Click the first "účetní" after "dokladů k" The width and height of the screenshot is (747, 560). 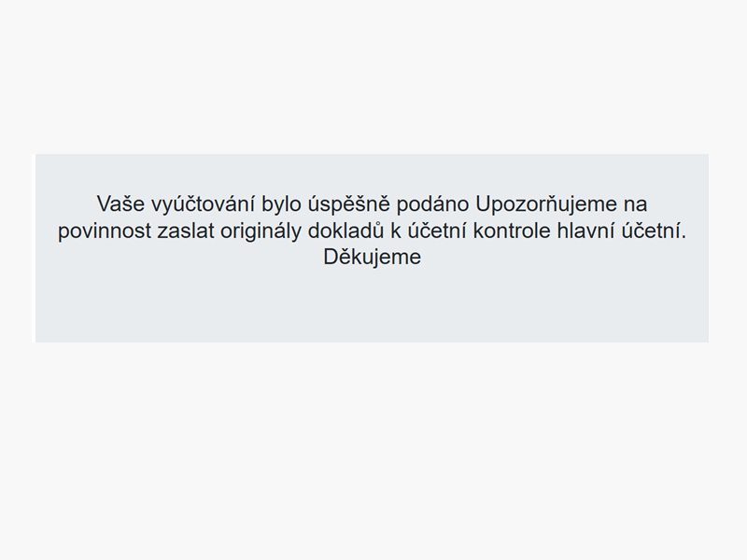pyautogui.click(x=437, y=231)
